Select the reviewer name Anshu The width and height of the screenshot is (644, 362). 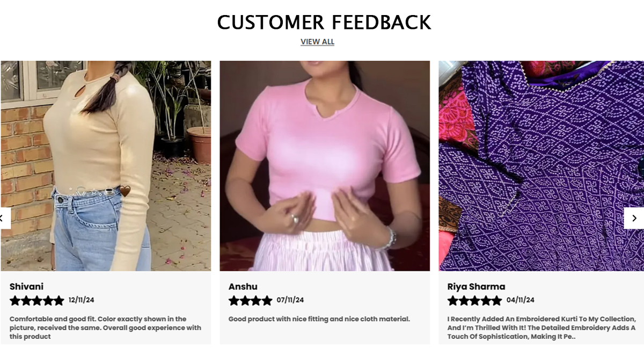pos(243,287)
